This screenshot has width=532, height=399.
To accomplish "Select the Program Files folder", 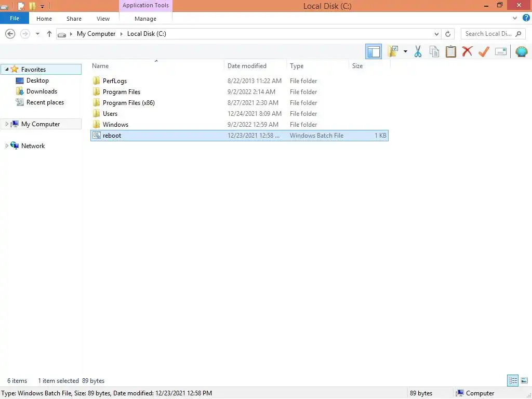I will (239, 91).
